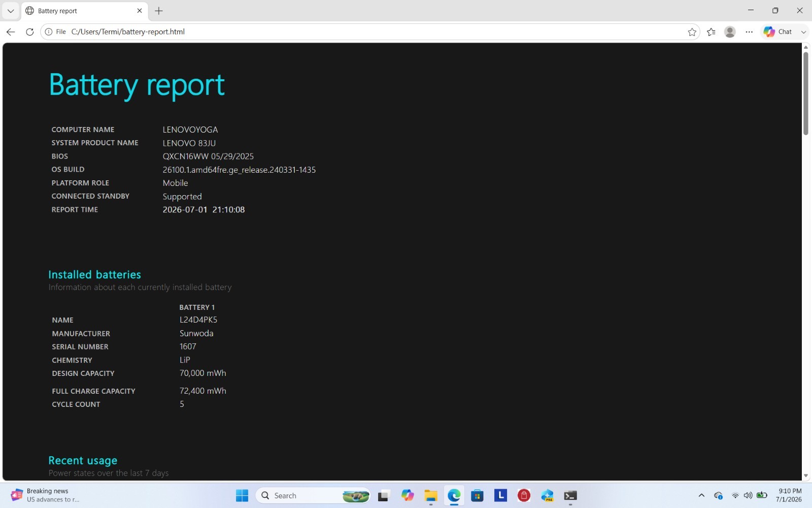Open the blue L app on taskbar
This screenshot has height=508, width=812.
pyautogui.click(x=500, y=495)
